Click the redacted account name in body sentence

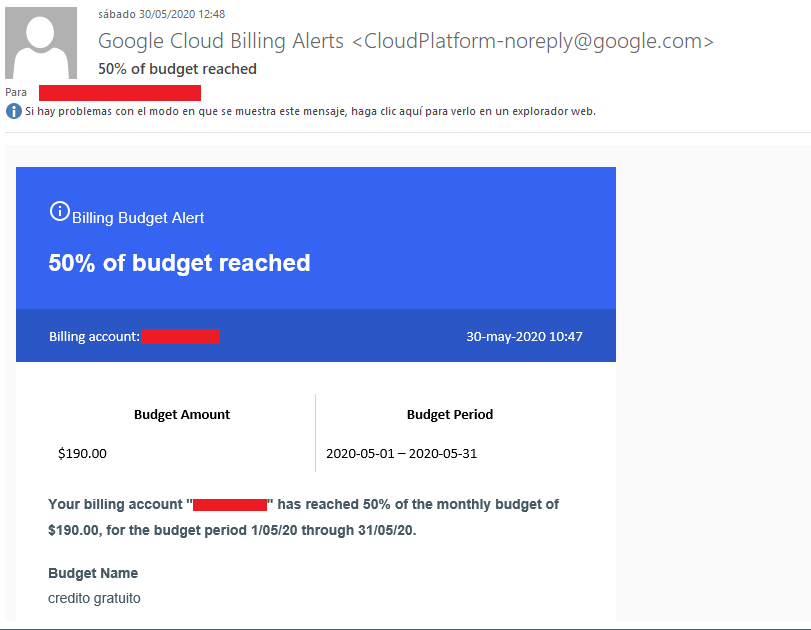[230, 505]
